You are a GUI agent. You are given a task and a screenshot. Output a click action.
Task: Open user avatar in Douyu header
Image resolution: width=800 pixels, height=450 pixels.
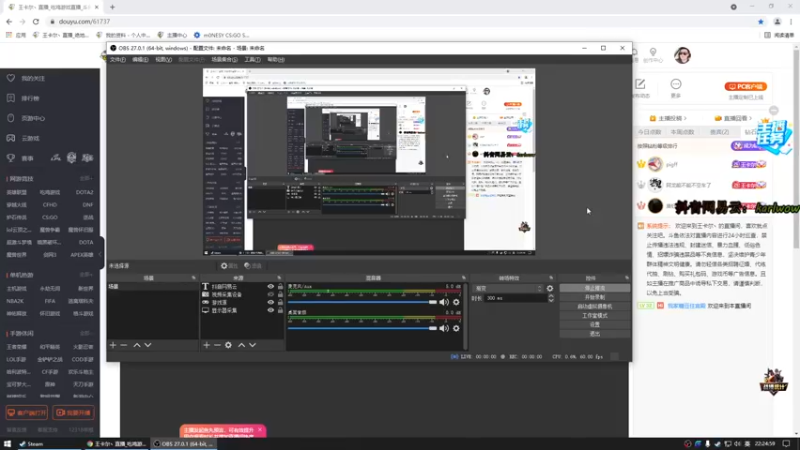682,55
